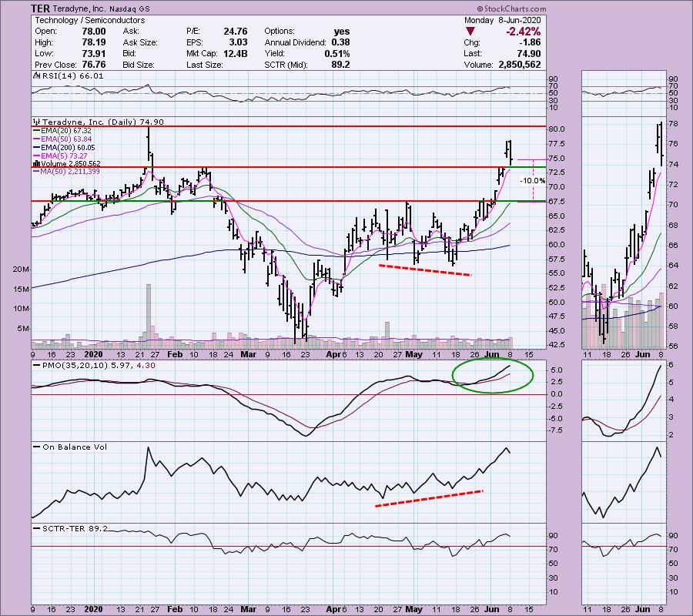The image size is (693, 616).
Task: Click the volume bars icon in the legend
Action: coord(37,164)
